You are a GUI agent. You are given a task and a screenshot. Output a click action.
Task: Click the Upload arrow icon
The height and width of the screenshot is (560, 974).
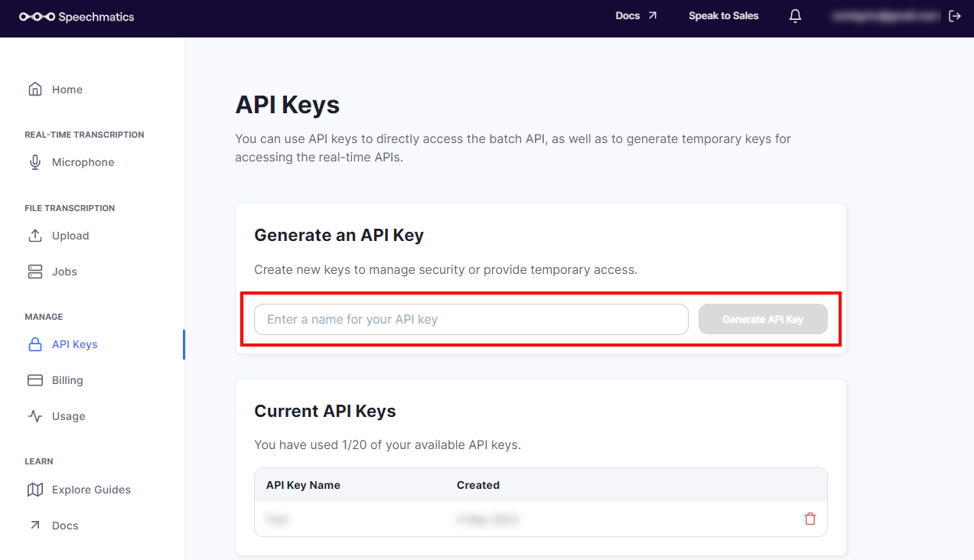35,236
